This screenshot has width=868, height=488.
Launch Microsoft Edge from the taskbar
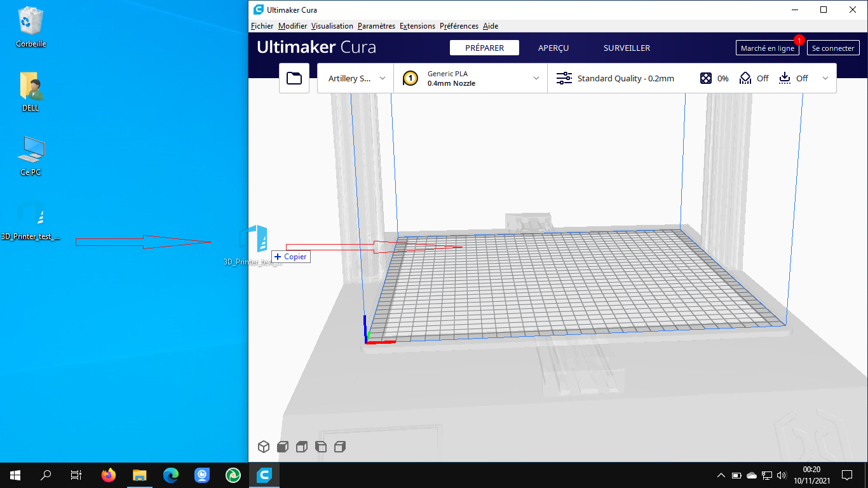171,475
